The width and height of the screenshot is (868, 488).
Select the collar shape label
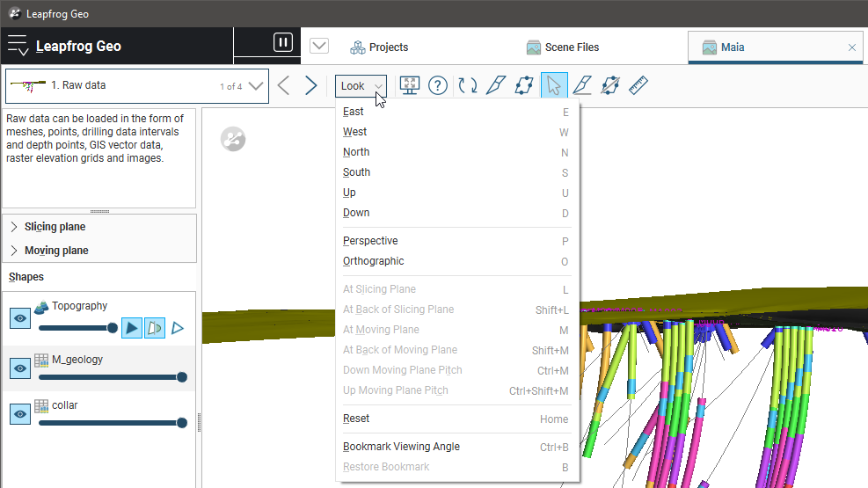[65, 405]
